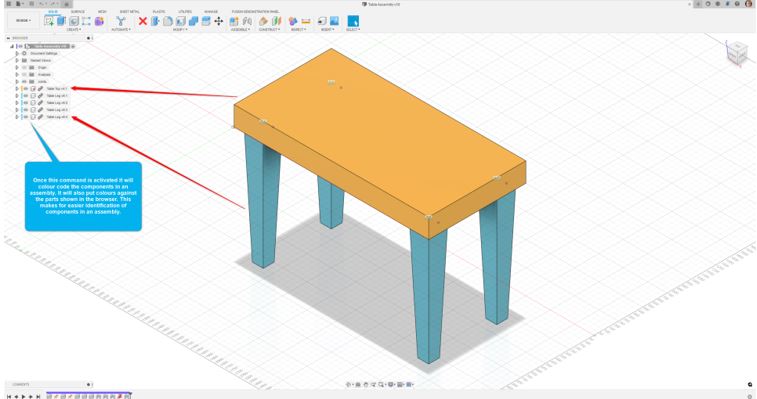Toggle visibility of the Joints folder
The height and width of the screenshot is (399, 757).
[24, 82]
